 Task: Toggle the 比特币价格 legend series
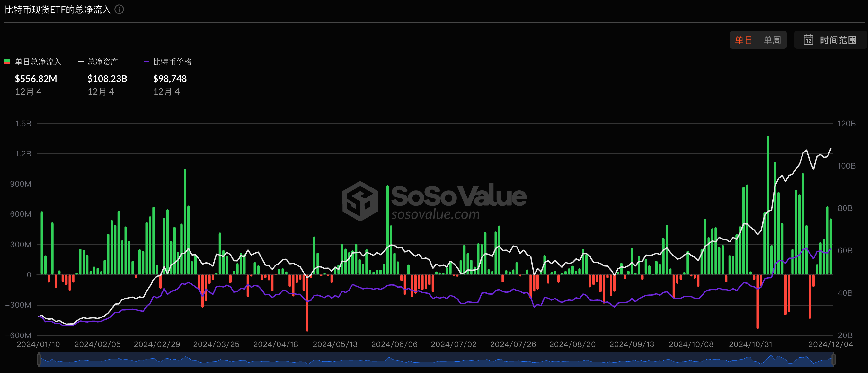click(172, 62)
